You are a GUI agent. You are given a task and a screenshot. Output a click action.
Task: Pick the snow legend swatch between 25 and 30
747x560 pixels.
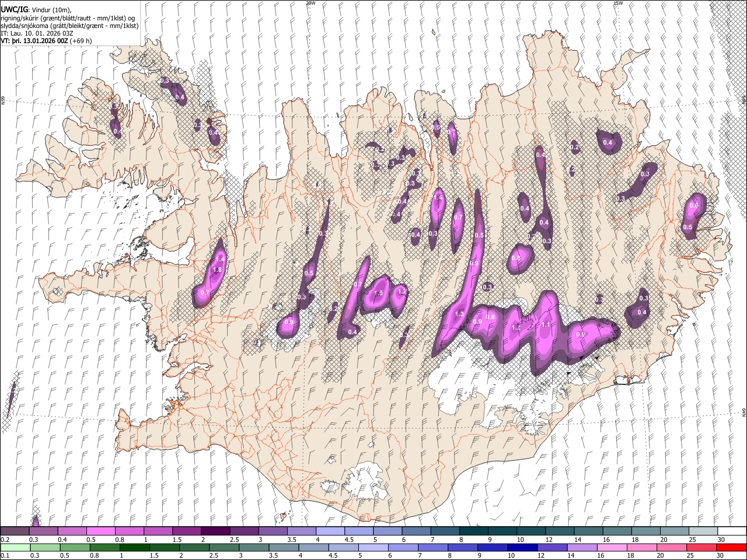(x=704, y=531)
